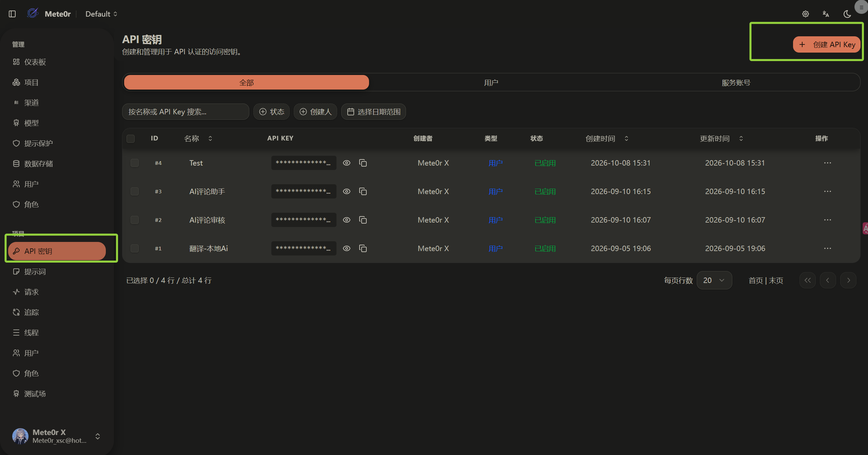This screenshot has height=455, width=868.
Task: Click the 创建 API Key button
Action: click(x=827, y=44)
